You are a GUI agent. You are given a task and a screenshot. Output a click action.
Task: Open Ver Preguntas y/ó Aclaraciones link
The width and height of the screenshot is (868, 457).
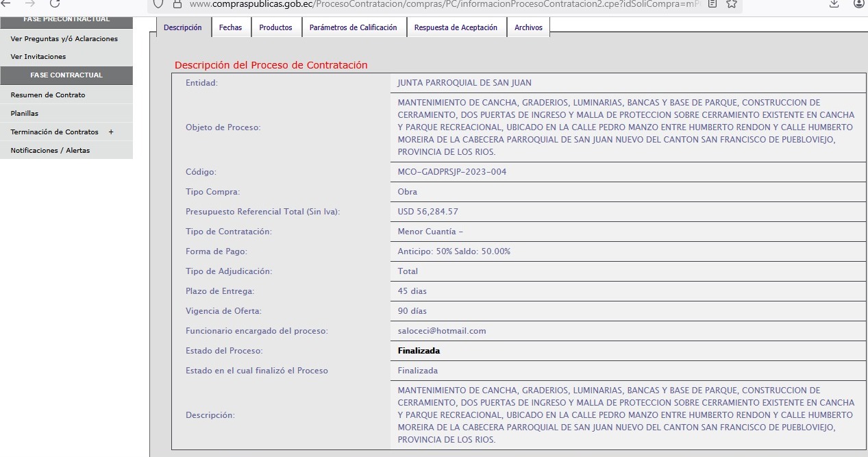pyautogui.click(x=64, y=38)
